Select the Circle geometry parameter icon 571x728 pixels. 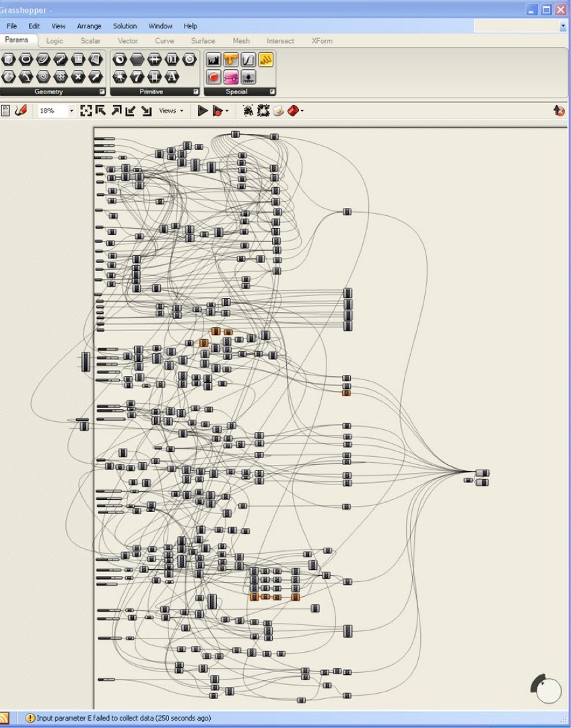click(x=26, y=60)
